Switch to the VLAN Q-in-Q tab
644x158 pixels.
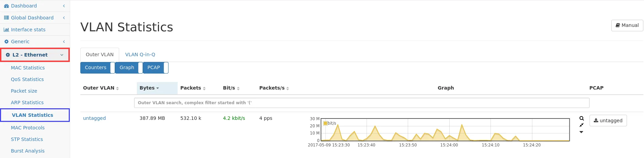140,54
